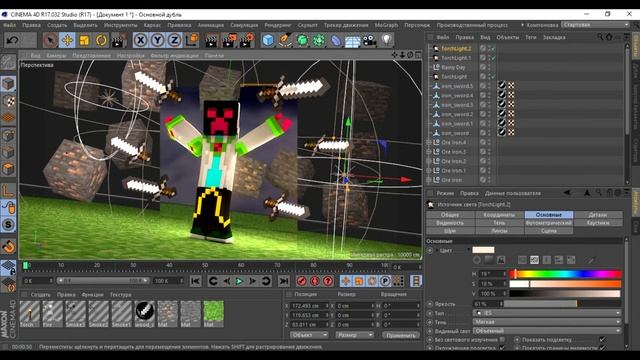Add a Cube primitive object
This screenshot has width=640, height=360.
pyautogui.click(x=268, y=40)
